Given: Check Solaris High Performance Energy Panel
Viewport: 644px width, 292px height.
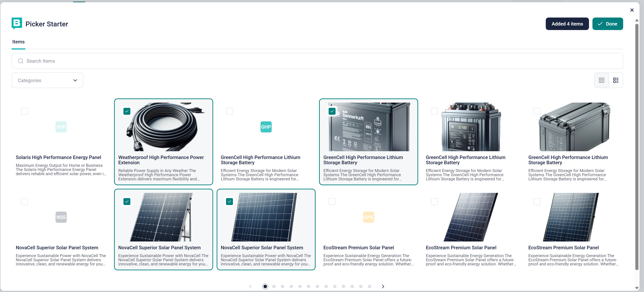Looking at the screenshot, I should coord(24,111).
